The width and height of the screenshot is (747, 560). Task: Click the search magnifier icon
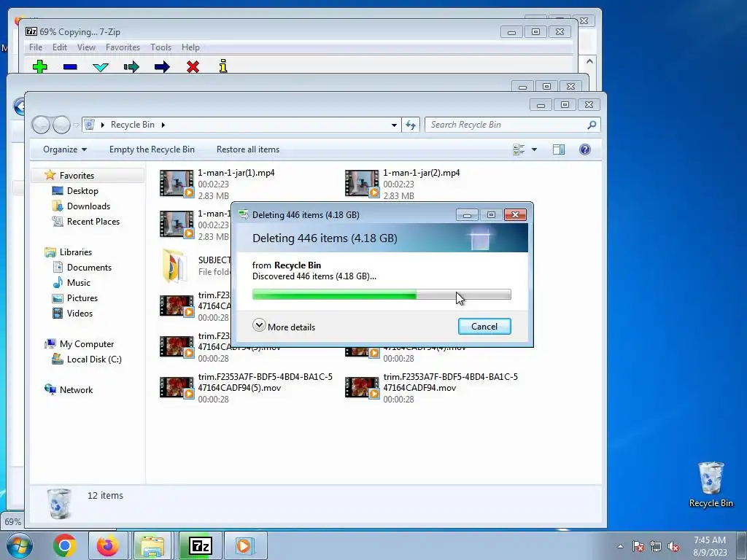pos(592,125)
